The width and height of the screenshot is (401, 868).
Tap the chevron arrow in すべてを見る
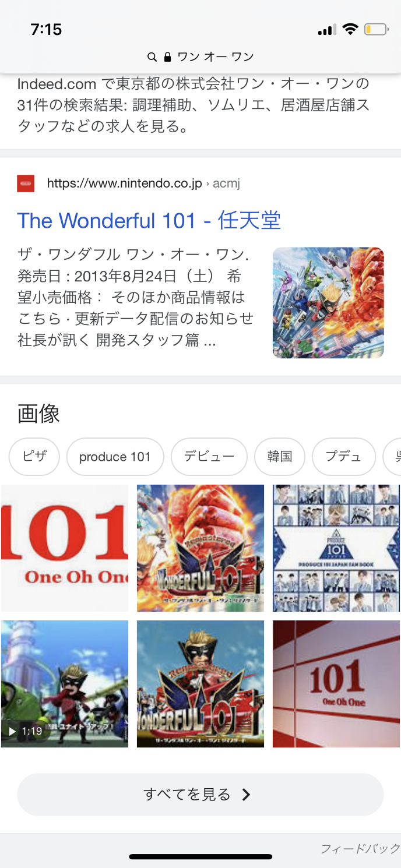click(246, 795)
